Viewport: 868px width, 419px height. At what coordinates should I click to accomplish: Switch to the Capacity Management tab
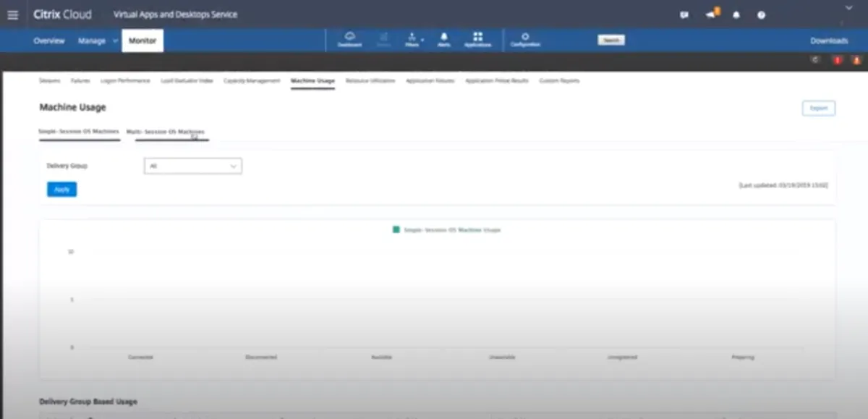tap(252, 80)
